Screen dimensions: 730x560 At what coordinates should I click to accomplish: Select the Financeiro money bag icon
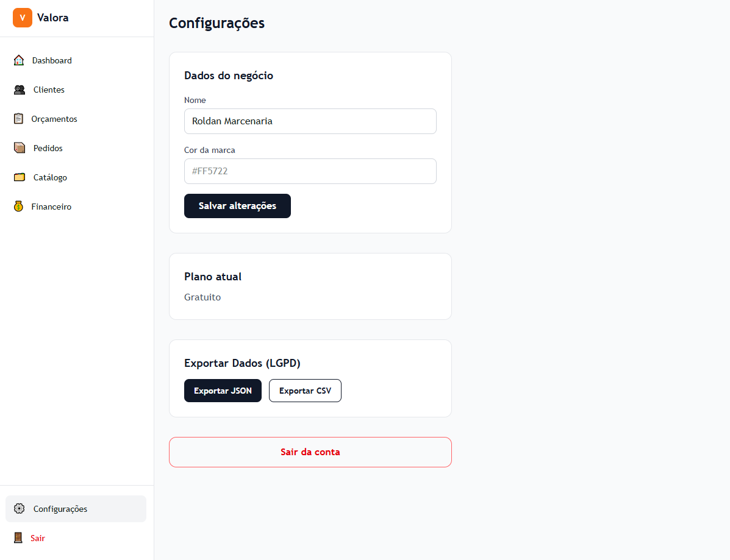point(19,207)
